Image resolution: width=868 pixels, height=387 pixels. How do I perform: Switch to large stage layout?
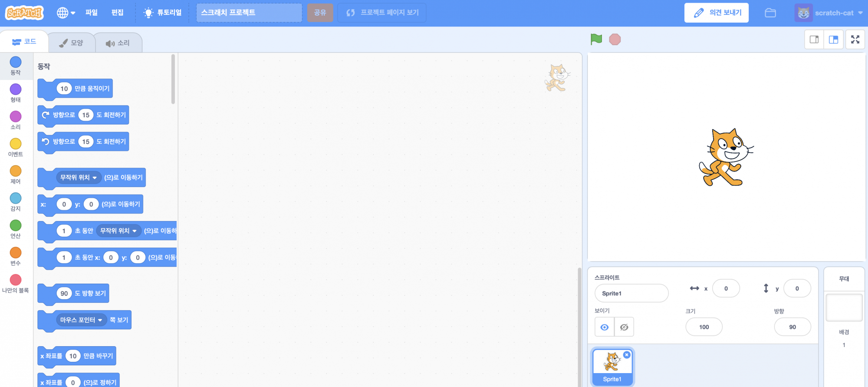[833, 40]
